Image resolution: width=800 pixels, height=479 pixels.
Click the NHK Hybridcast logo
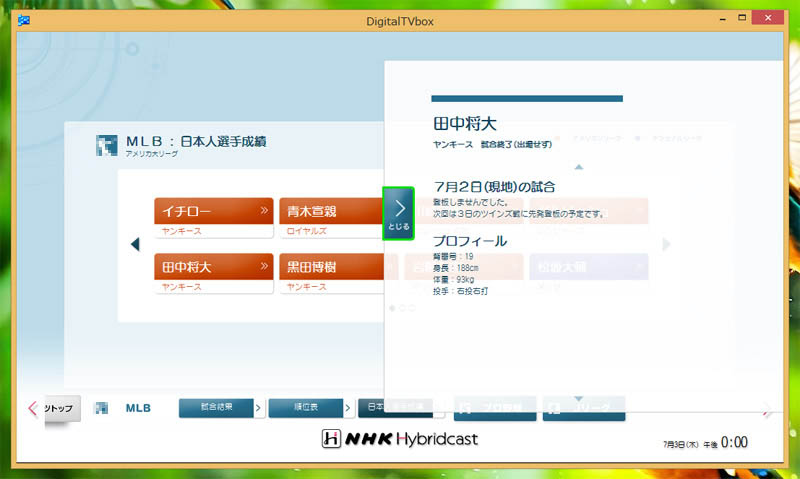coord(399,439)
